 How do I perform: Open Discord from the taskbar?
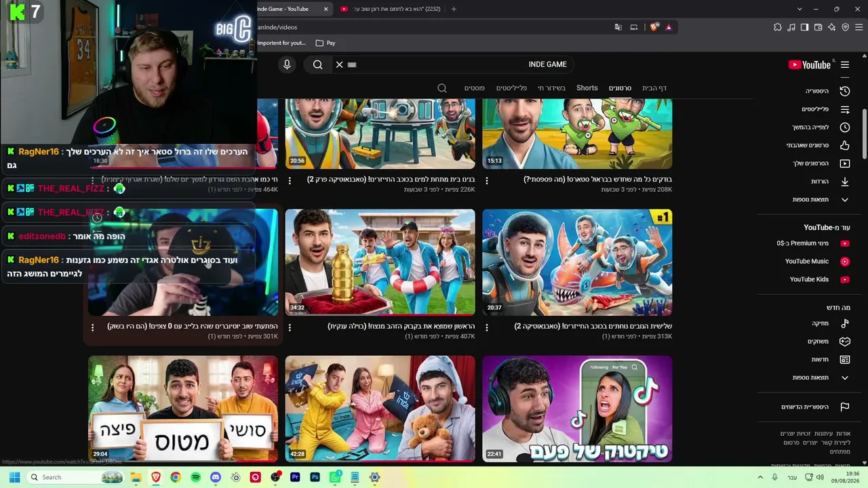point(216,477)
